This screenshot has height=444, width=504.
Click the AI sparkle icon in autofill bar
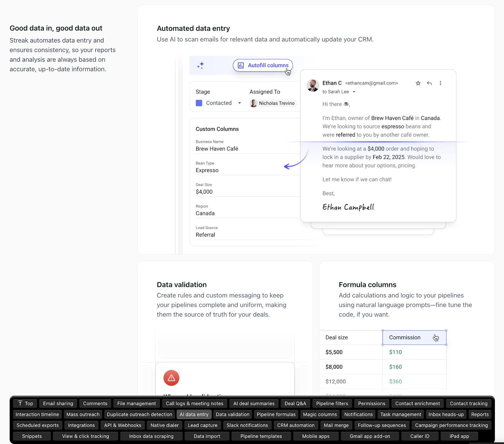point(201,65)
